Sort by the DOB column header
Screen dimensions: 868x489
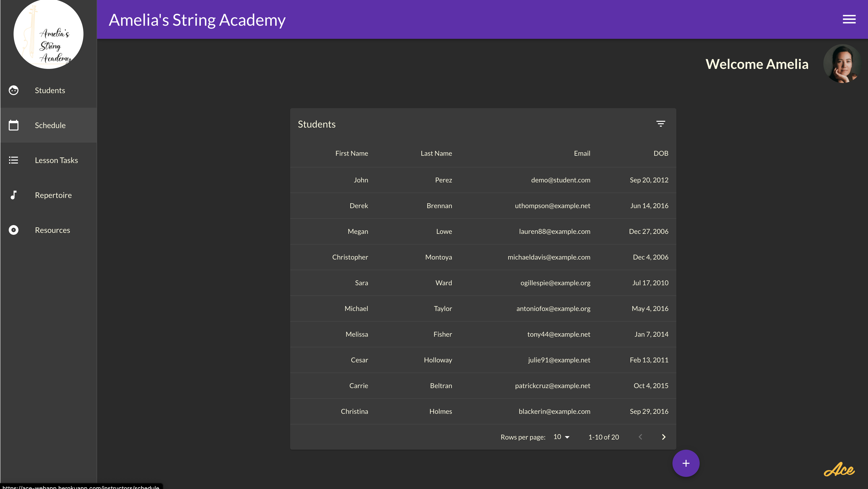coord(660,153)
